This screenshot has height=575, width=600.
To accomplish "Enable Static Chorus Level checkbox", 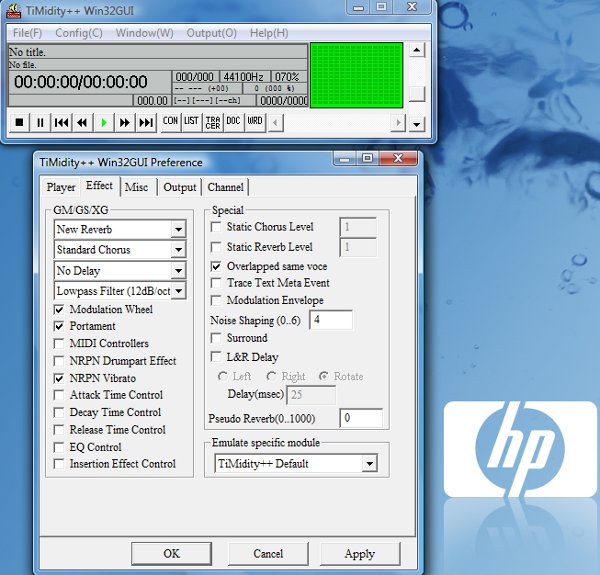I will pos(216,227).
